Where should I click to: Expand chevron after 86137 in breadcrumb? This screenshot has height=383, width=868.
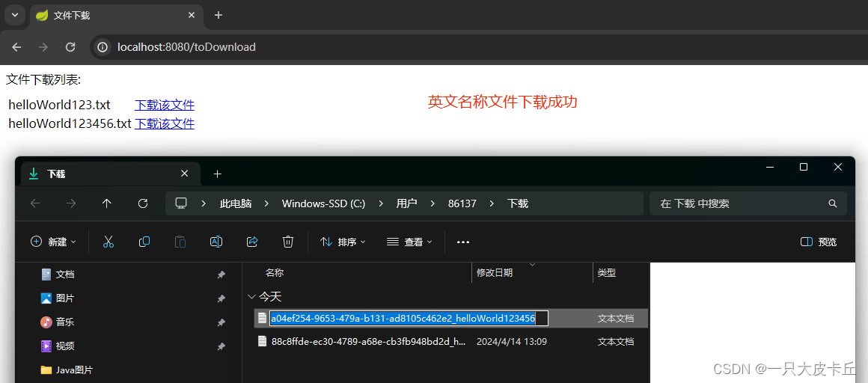pos(492,203)
